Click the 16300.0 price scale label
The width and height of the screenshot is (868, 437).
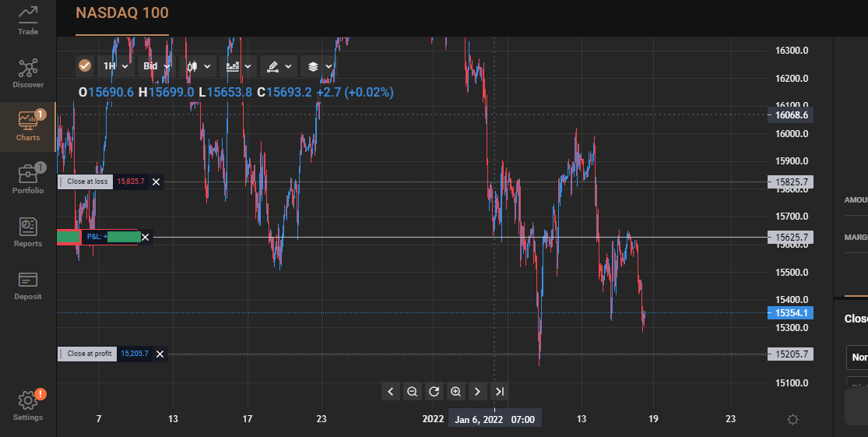(x=792, y=51)
